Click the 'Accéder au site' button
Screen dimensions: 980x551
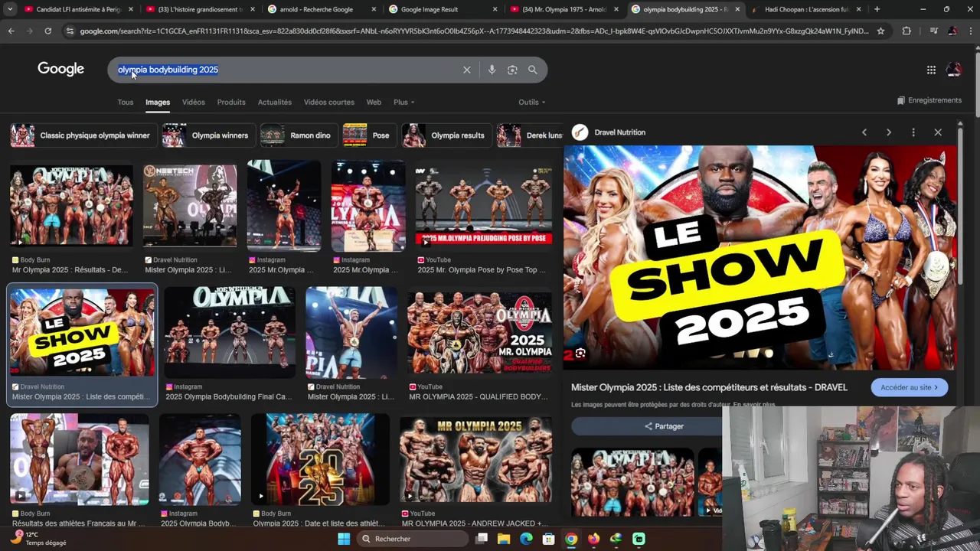point(910,387)
